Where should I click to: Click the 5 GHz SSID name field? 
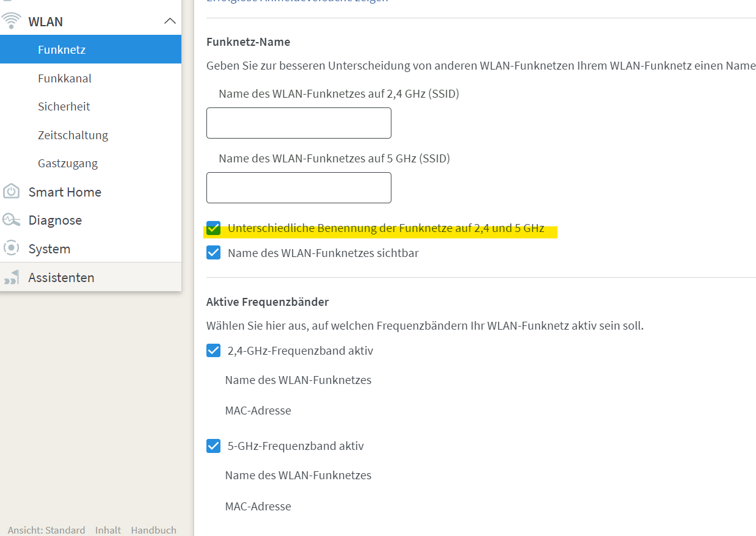pos(299,187)
